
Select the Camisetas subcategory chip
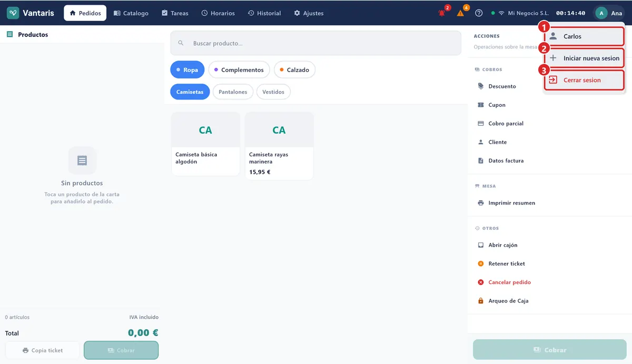(x=190, y=92)
